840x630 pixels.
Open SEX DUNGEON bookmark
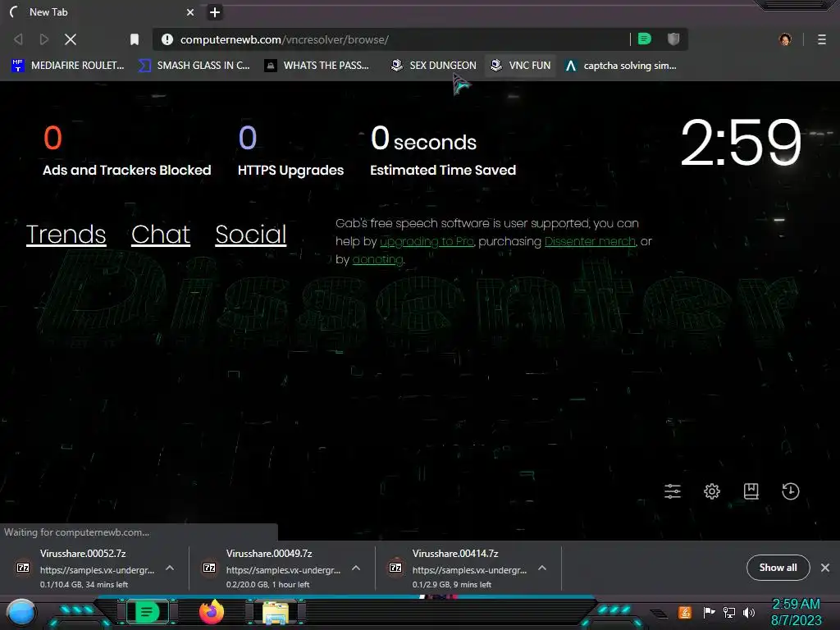point(434,66)
